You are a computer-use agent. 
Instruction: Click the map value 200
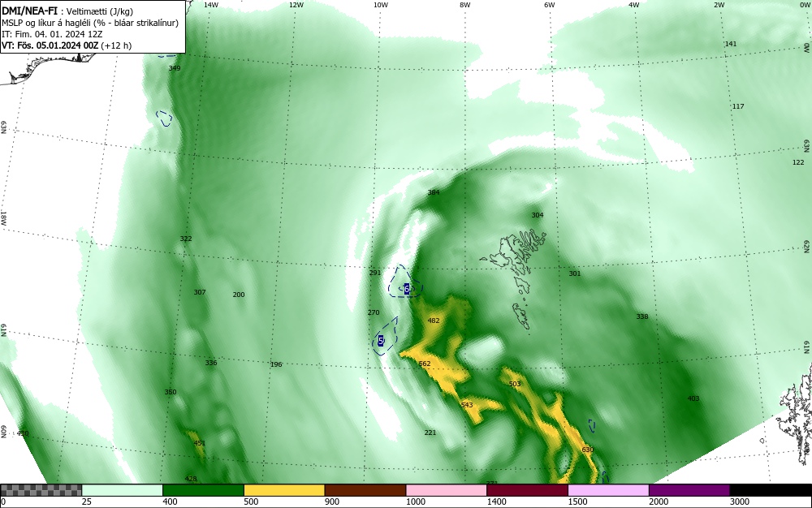[x=239, y=295]
